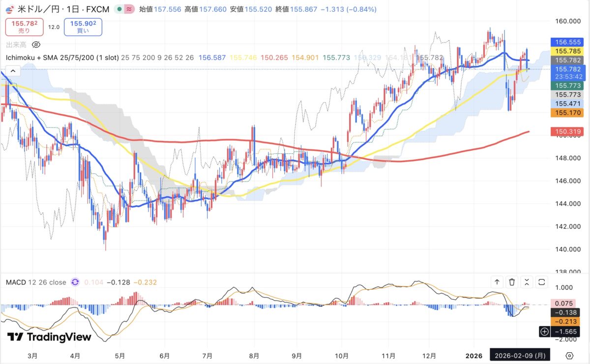Collapse the indicator legend with chevron

click(x=13, y=71)
